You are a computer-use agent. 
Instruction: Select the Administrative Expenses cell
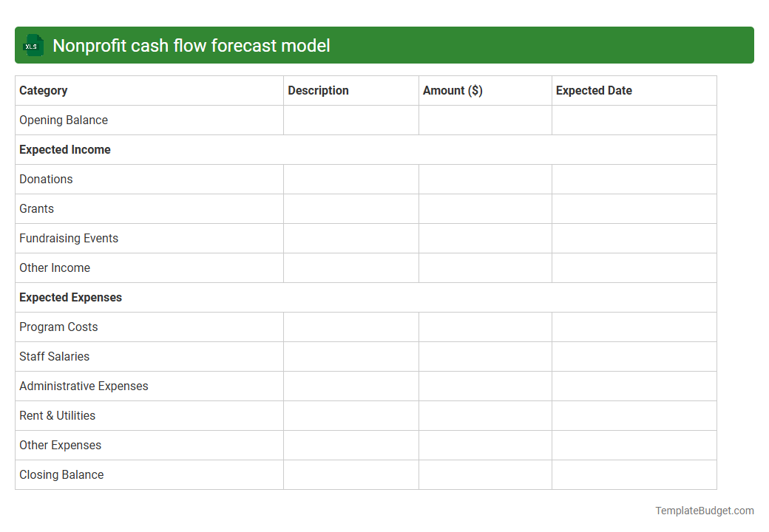[84, 386]
